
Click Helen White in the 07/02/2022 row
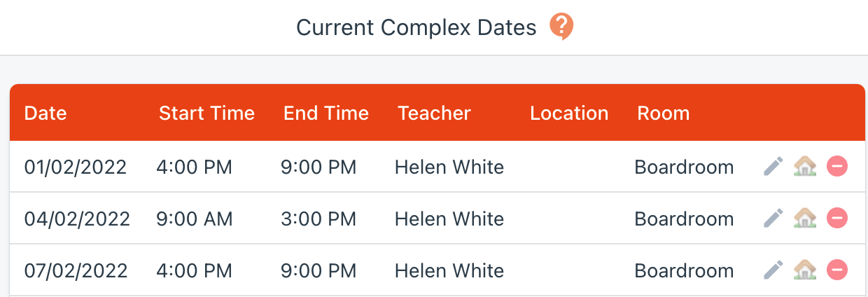point(449,270)
